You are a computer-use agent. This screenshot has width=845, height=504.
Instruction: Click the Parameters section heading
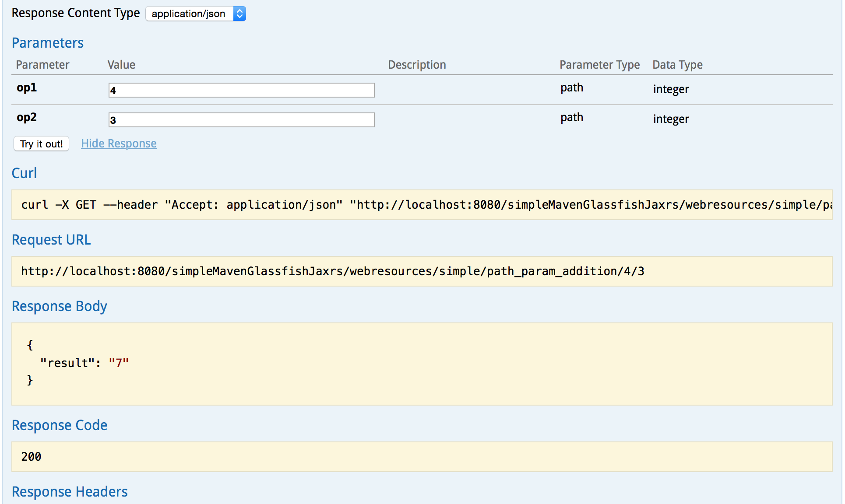tap(48, 42)
